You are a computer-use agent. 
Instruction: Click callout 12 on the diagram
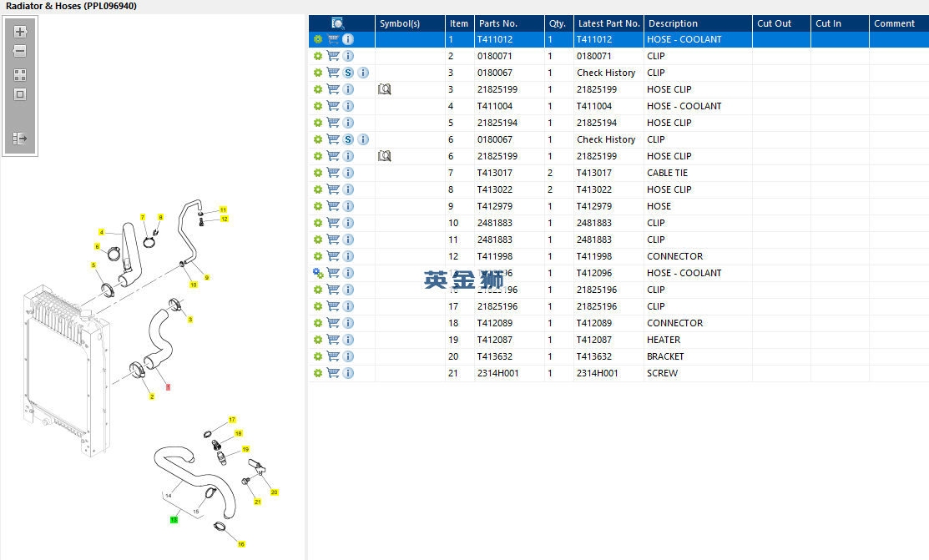(224, 219)
